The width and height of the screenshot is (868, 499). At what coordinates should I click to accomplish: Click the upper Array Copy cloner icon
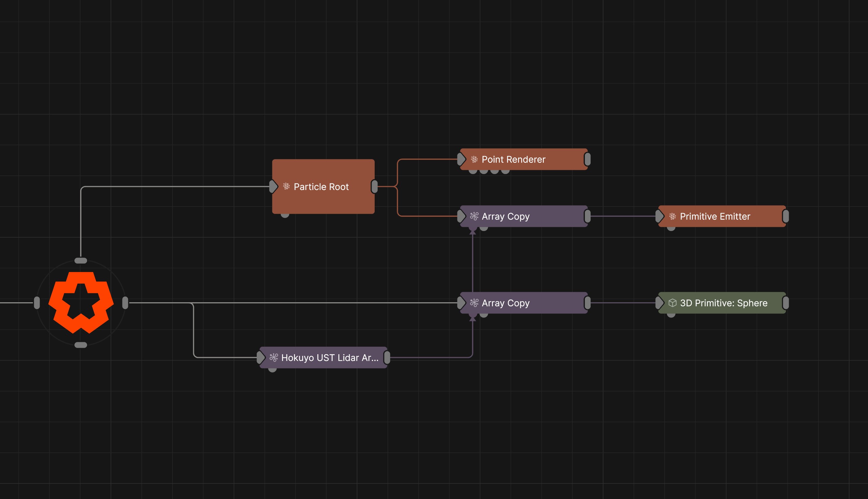(474, 216)
